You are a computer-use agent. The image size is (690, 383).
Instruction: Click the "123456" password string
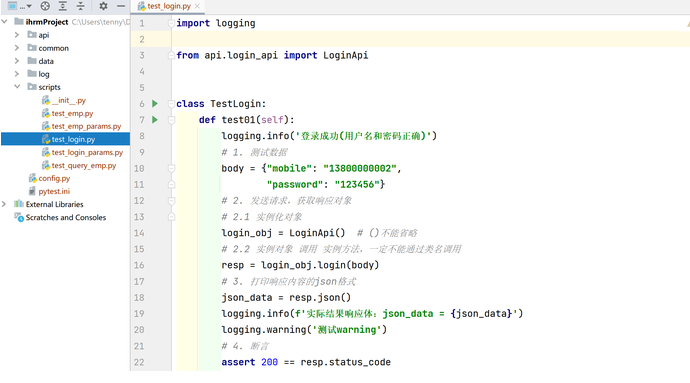pyautogui.click(x=357, y=184)
